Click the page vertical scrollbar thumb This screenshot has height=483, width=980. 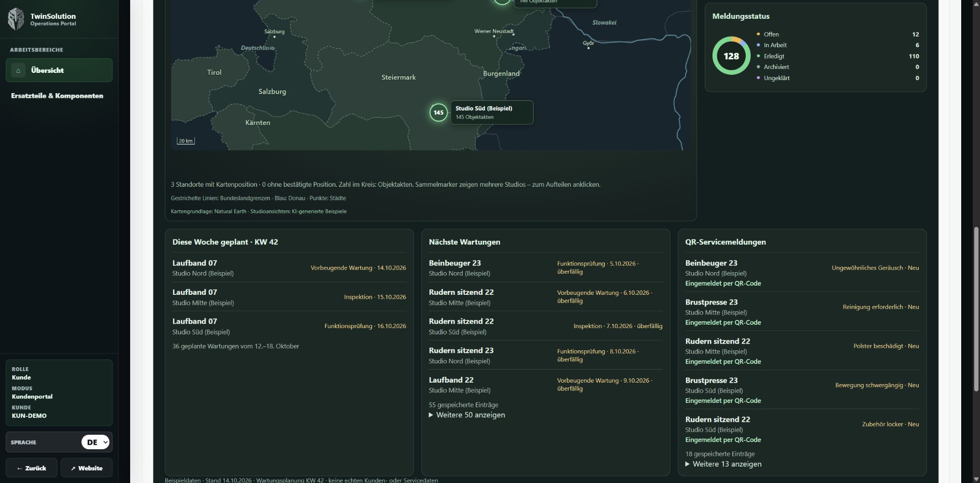point(976,309)
